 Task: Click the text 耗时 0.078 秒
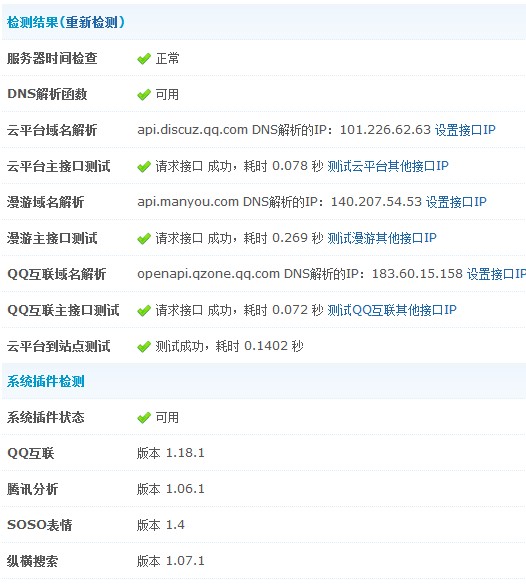283,166
